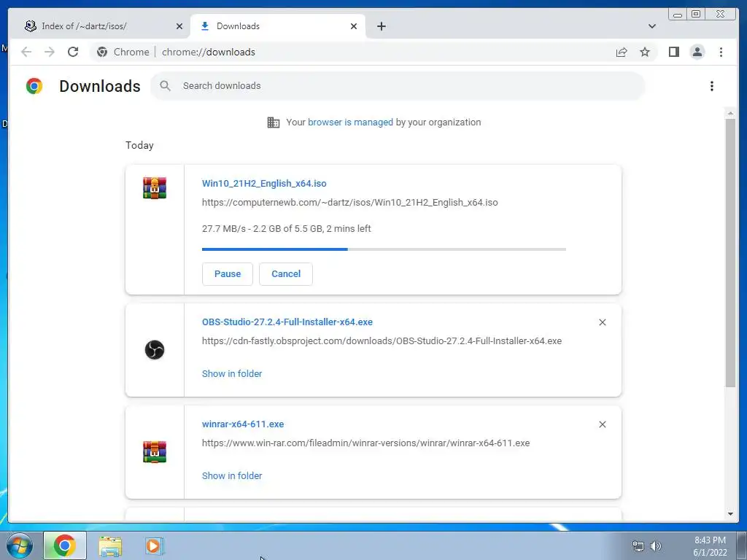Screen dimensions: 747x560
Task: Pause the Win10 ISO download
Action: click(x=228, y=274)
